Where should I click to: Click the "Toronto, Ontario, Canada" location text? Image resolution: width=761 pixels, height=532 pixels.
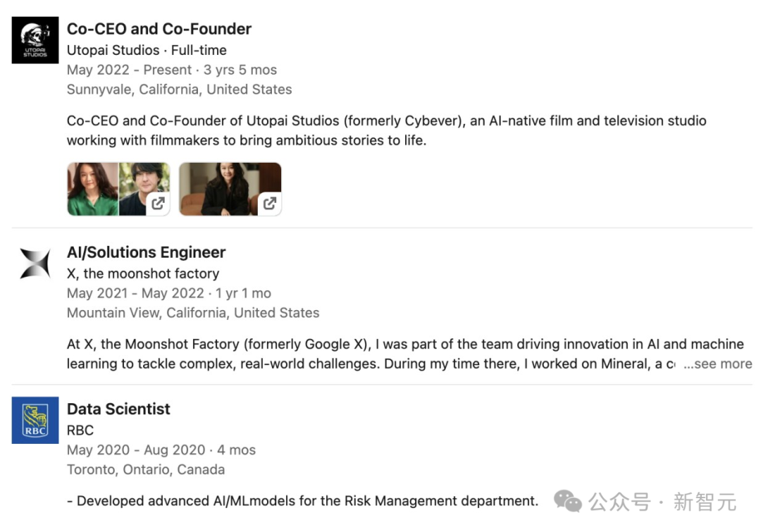point(146,469)
